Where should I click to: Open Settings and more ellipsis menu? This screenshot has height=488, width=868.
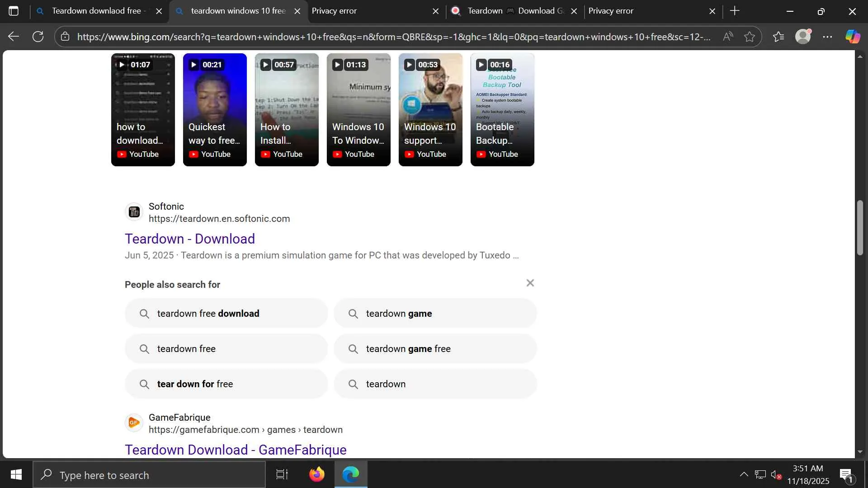[x=827, y=37]
